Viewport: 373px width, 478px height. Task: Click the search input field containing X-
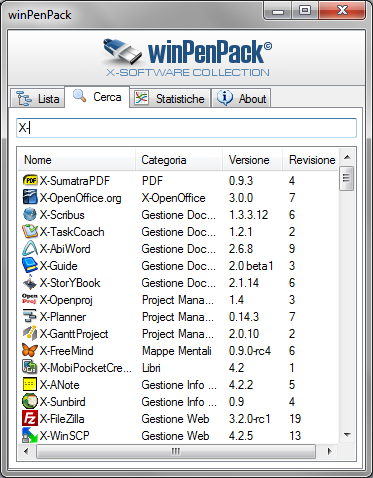coord(186,128)
